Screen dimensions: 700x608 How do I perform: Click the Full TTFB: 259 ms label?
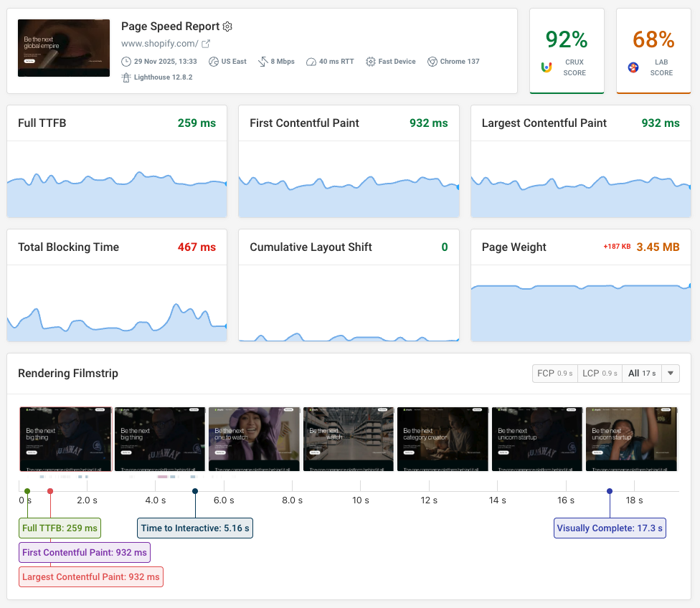[60, 528]
